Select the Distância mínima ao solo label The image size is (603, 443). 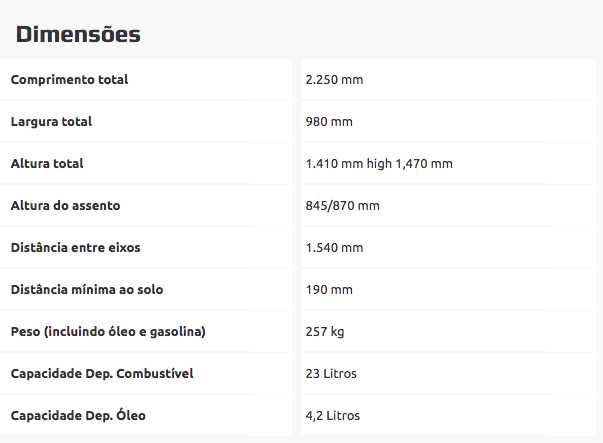(x=87, y=289)
